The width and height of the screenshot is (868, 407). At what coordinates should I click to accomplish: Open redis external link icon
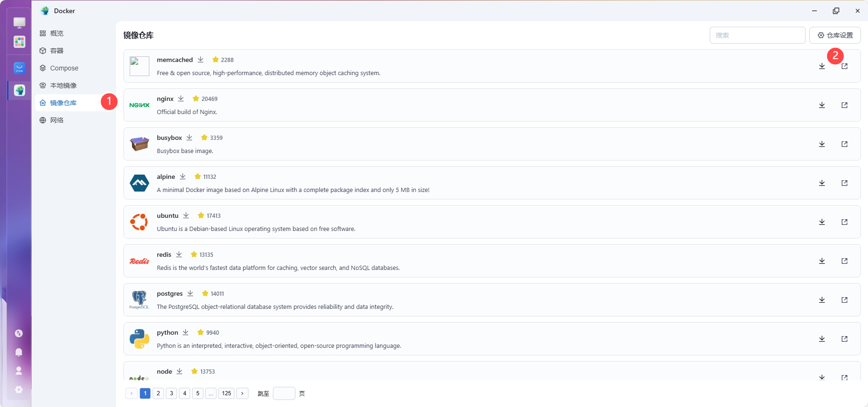coord(845,261)
